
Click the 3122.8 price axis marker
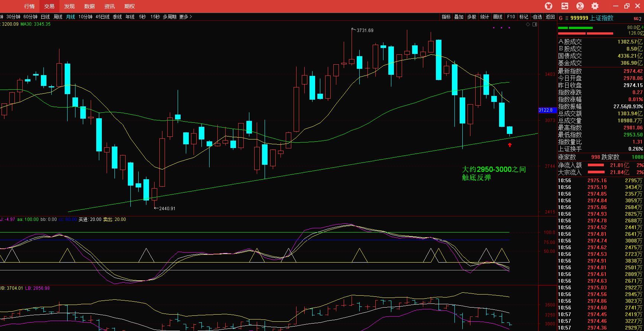[x=547, y=110]
